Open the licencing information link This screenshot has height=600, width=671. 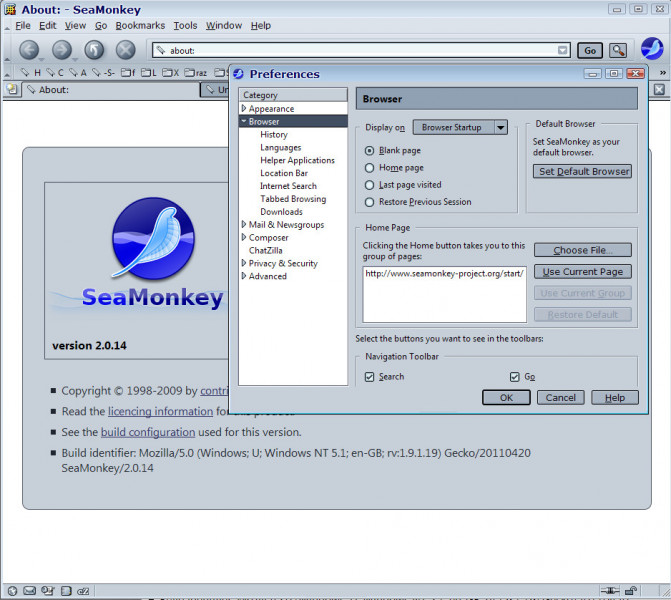[x=160, y=411]
